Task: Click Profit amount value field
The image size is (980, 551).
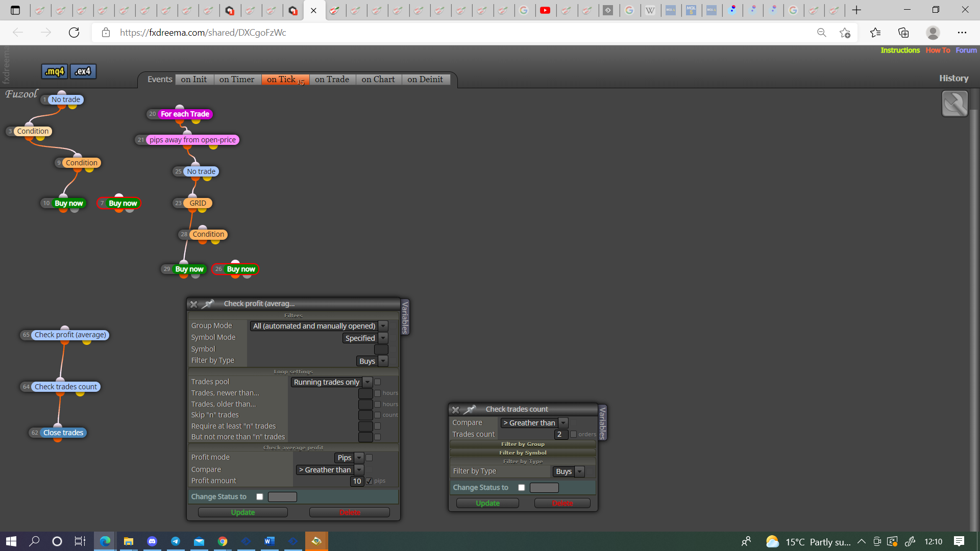Action: tap(357, 481)
